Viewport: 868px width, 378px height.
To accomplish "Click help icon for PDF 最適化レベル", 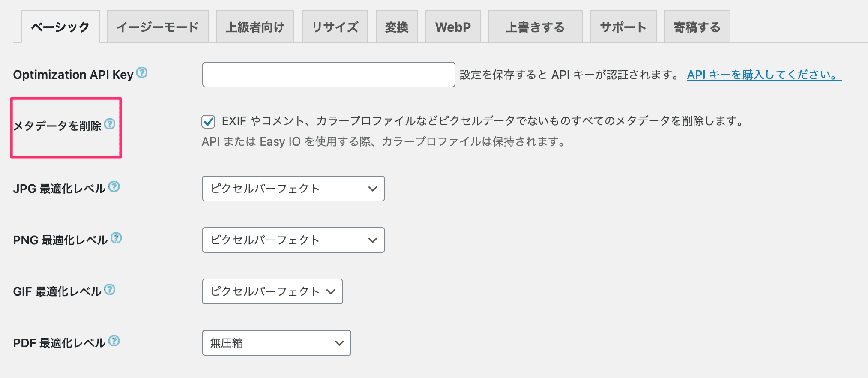I will 114,341.
